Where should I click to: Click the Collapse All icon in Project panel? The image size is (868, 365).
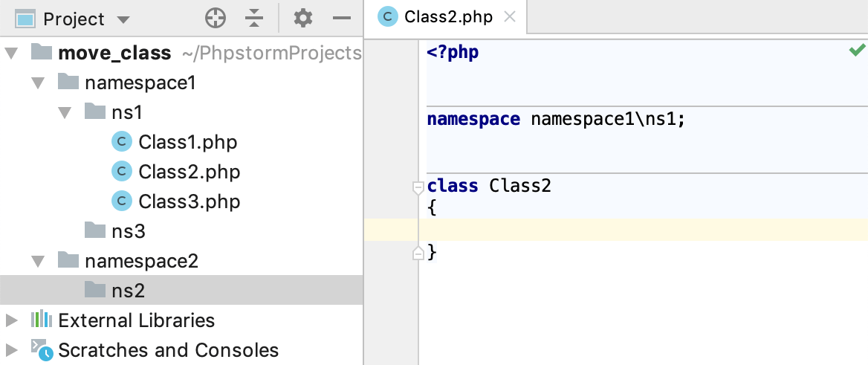click(x=255, y=19)
